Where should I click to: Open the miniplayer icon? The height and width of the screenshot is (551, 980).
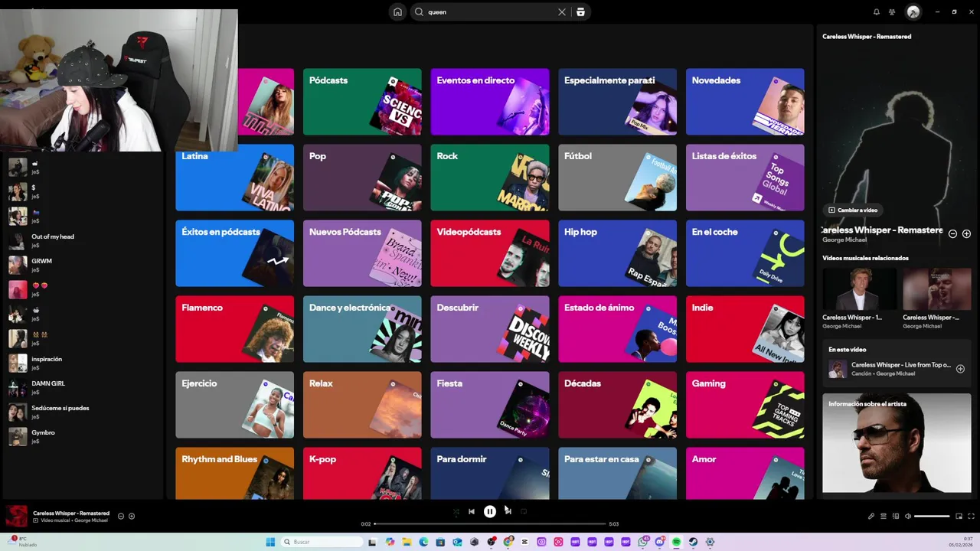[x=959, y=517]
